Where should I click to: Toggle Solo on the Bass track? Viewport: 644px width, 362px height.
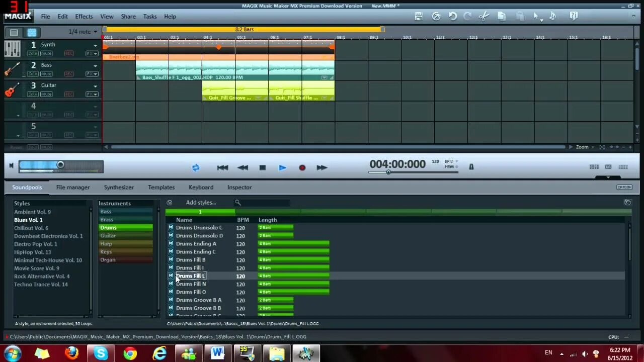point(33,74)
